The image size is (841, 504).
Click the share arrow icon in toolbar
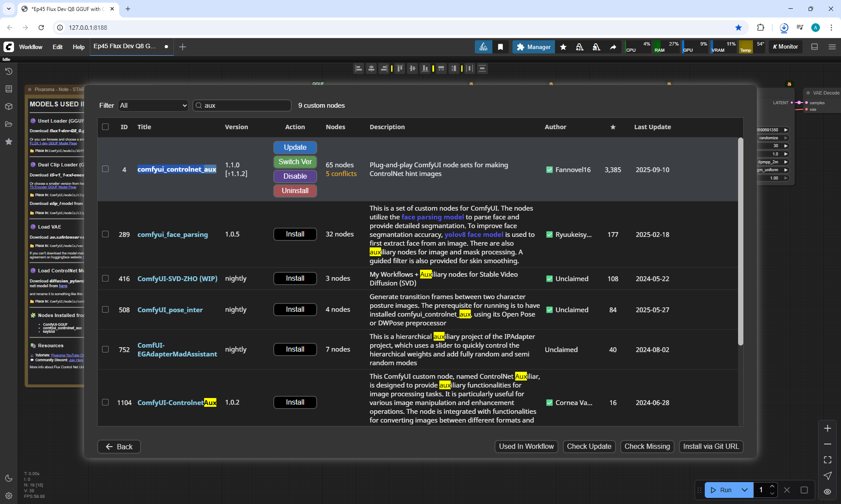click(x=613, y=47)
